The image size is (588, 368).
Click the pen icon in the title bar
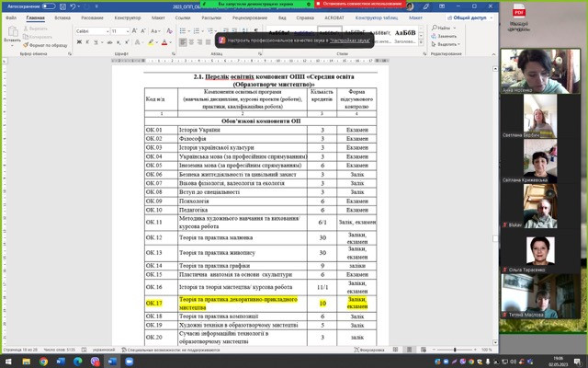[426, 6]
